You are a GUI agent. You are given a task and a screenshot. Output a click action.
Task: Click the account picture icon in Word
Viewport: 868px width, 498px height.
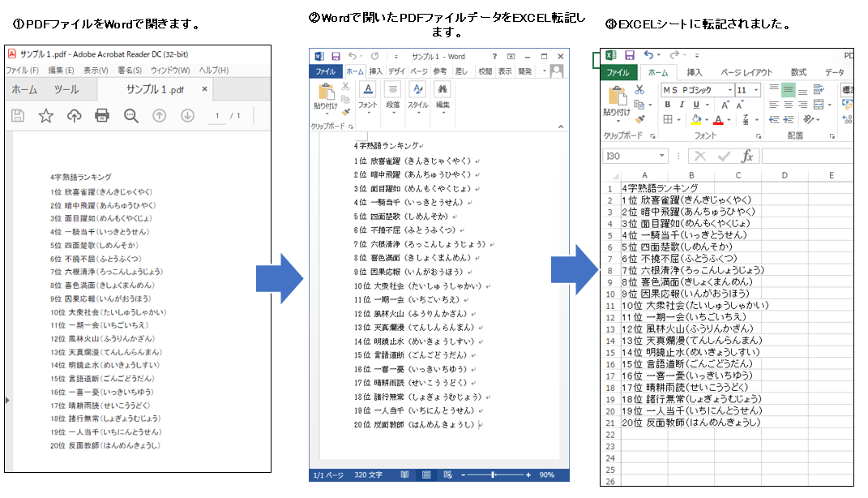pyautogui.click(x=557, y=71)
